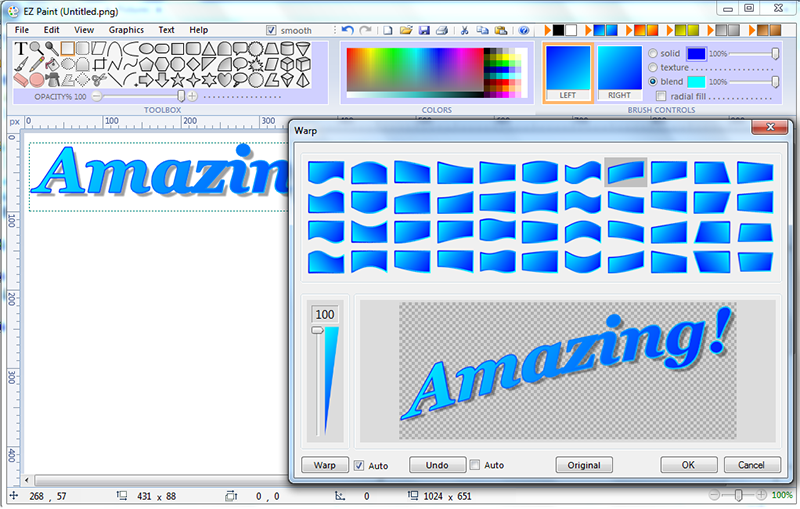Copy the selection via toolbar icon
This screenshot has height=509, width=800.
click(482, 30)
